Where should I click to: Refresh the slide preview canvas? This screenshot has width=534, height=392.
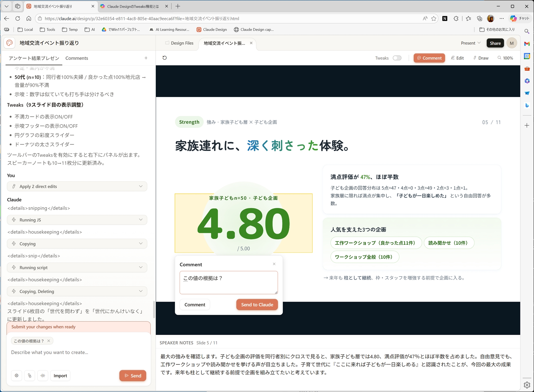(x=165, y=58)
